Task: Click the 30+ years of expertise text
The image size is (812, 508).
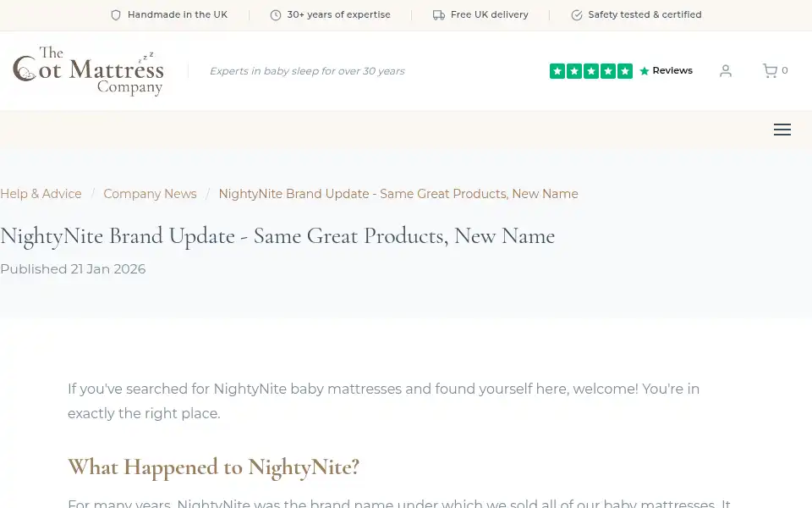Action: point(338,14)
